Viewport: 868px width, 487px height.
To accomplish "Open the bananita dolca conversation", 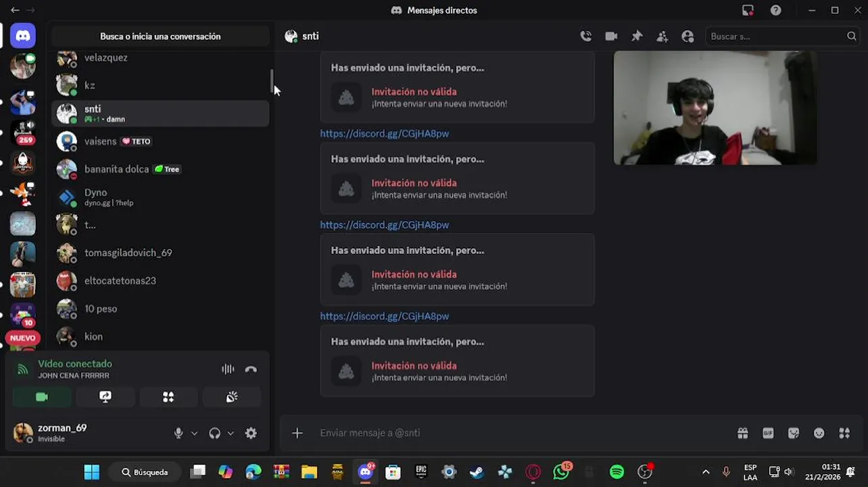I will (x=160, y=169).
